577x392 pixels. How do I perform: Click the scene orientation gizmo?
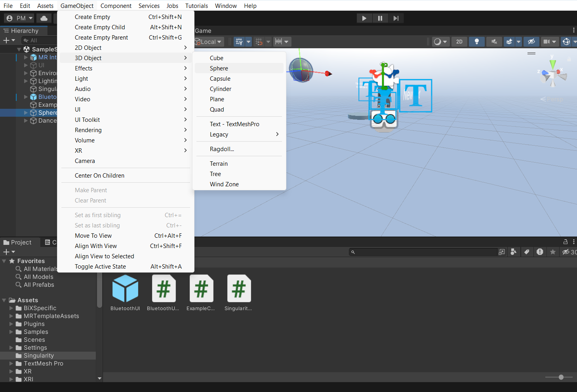tap(553, 74)
